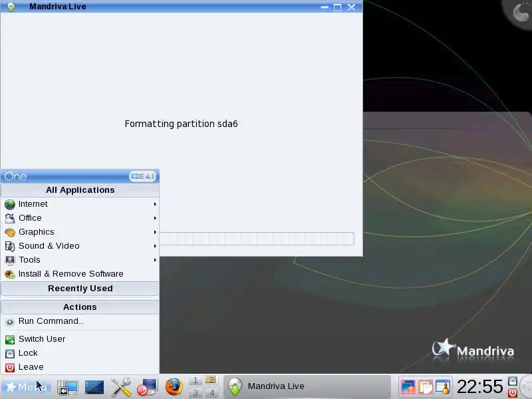Click the Recently Used header

pos(80,289)
